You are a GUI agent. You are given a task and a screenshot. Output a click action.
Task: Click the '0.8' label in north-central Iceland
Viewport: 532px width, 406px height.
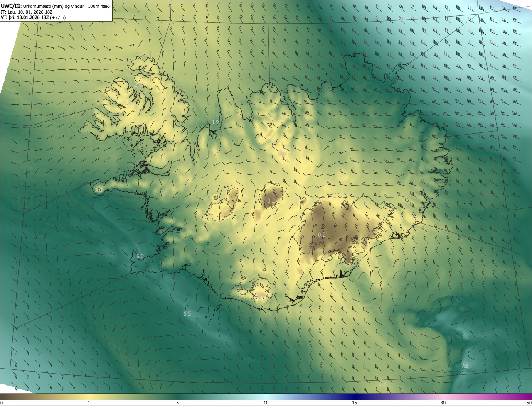282,153
